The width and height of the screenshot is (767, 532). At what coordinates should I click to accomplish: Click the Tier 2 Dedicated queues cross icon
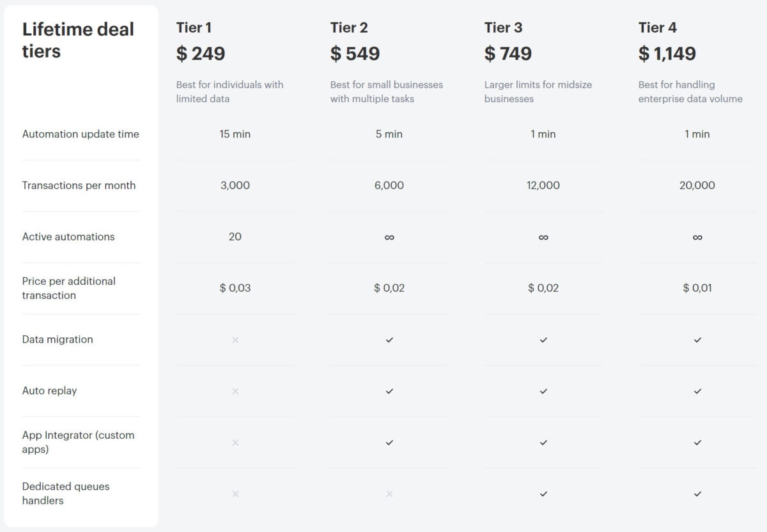pyautogui.click(x=389, y=494)
